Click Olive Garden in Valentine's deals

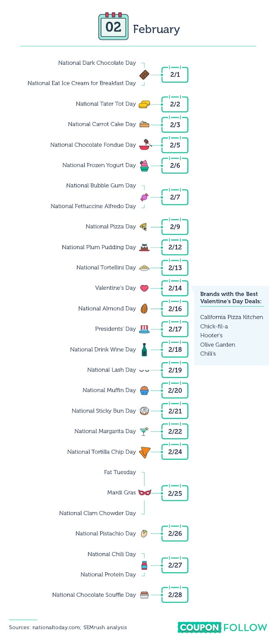pyautogui.click(x=218, y=345)
